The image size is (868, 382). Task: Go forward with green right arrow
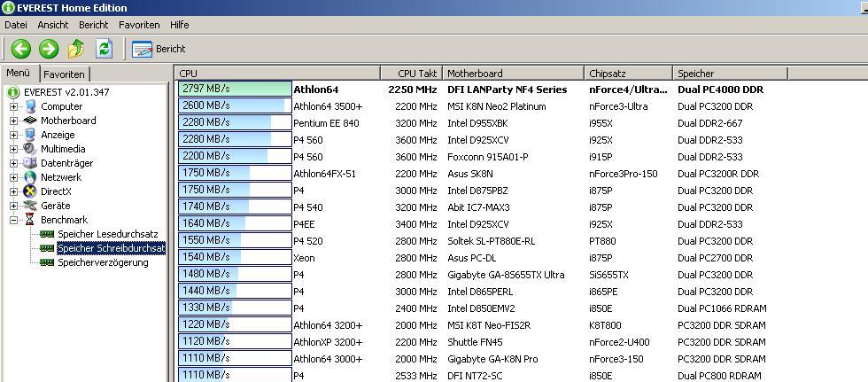49,49
